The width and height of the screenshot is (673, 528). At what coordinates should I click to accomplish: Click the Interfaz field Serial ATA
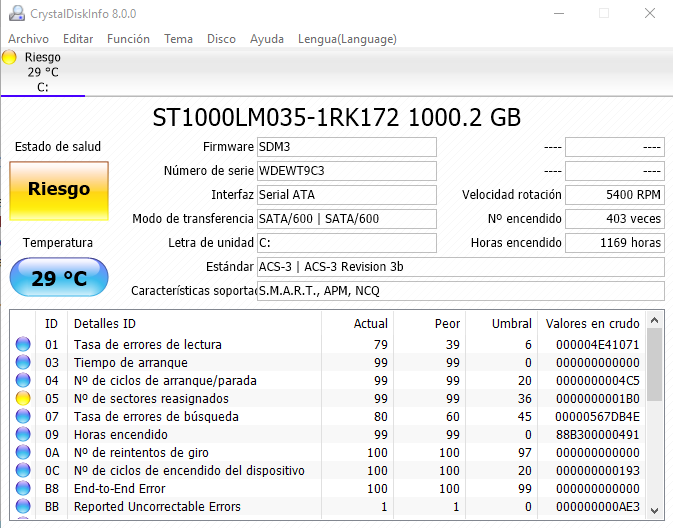pos(347,195)
